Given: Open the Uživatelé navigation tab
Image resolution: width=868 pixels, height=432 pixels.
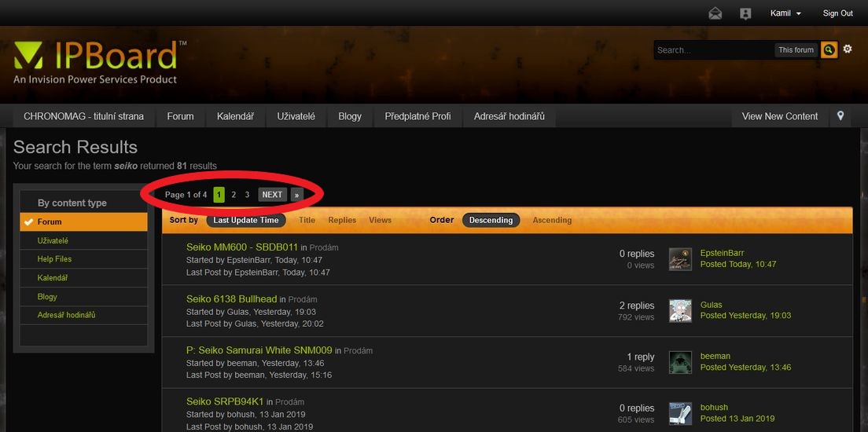Looking at the screenshot, I should coord(296,116).
